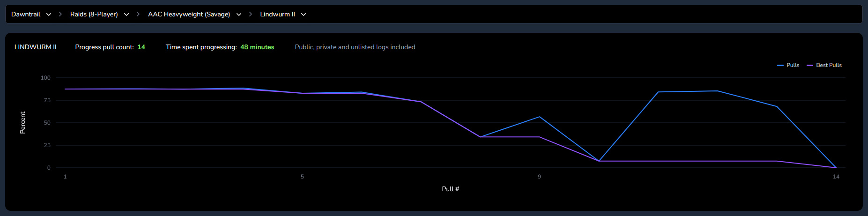Click the chevron arrow beside Dawntrail
Viewport: 868px width, 216px height.
click(49, 15)
